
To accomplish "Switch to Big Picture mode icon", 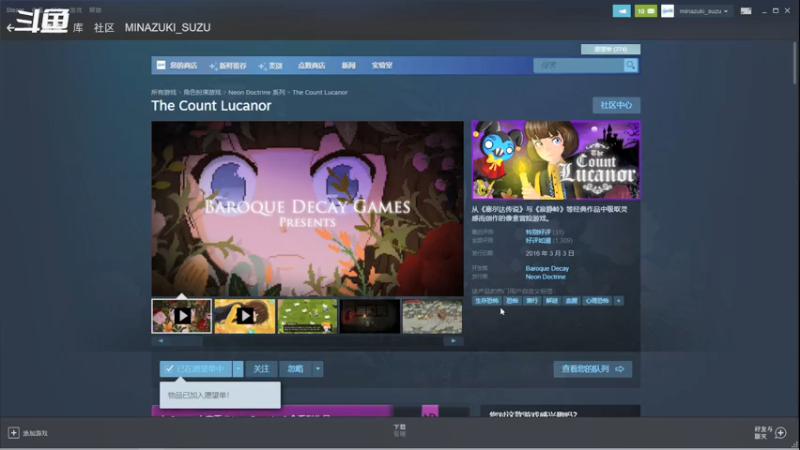I will click(x=746, y=11).
